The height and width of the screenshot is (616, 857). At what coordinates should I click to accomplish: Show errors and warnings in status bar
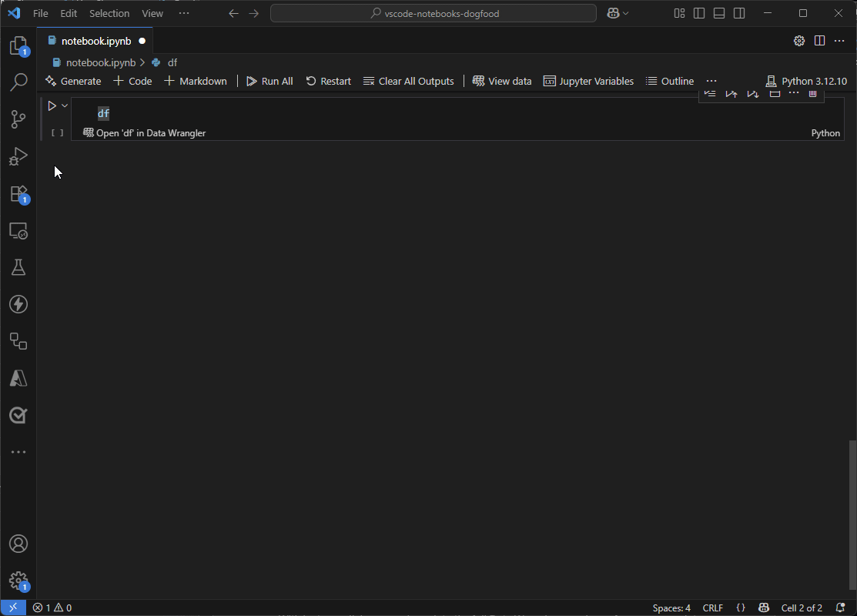(52, 608)
